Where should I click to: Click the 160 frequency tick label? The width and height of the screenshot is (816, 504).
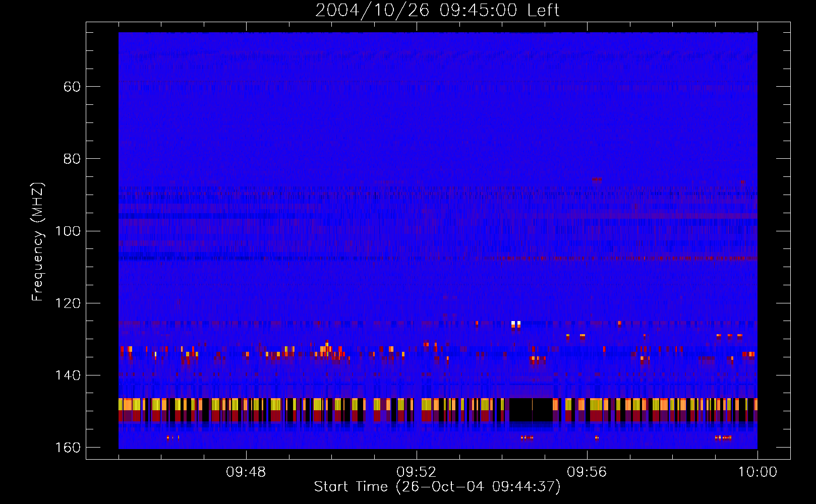(67, 448)
